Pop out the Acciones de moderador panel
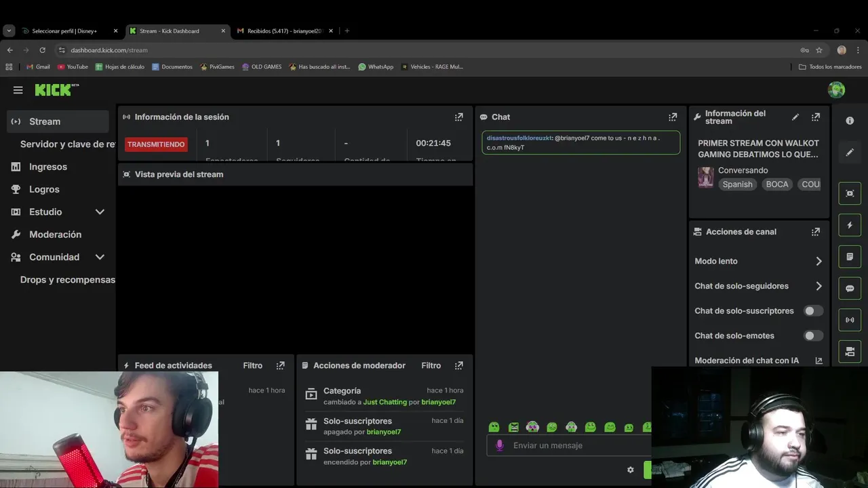The image size is (868, 488). [x=459, y=365]
